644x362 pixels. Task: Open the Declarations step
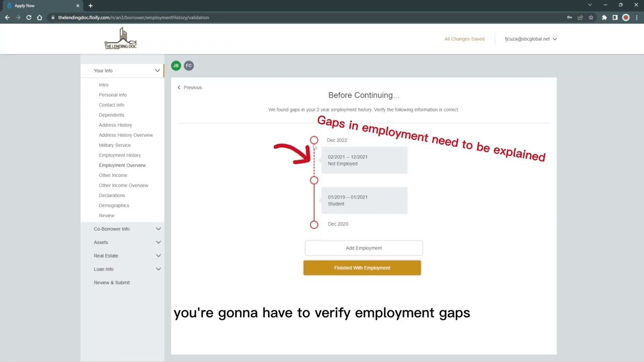112,196
